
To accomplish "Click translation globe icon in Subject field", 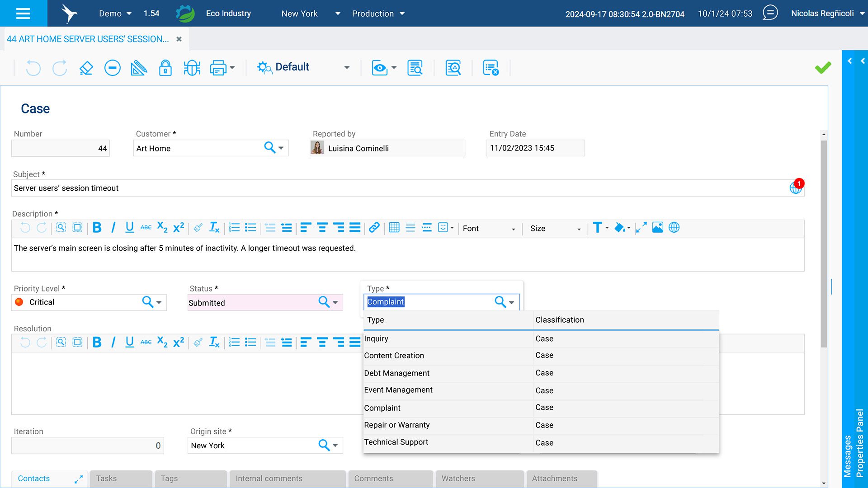I will tap(795, 188).
